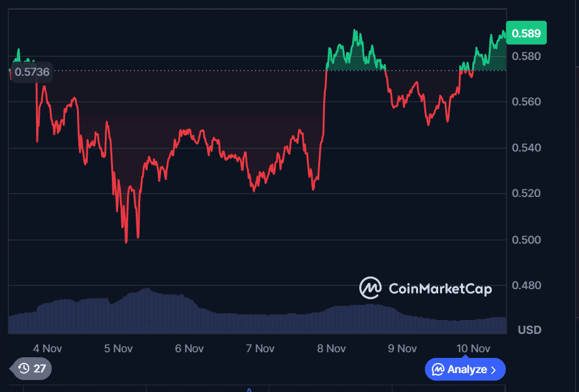Select the 9 Nov date label
The image size is (579, 392).
[402, 348]
